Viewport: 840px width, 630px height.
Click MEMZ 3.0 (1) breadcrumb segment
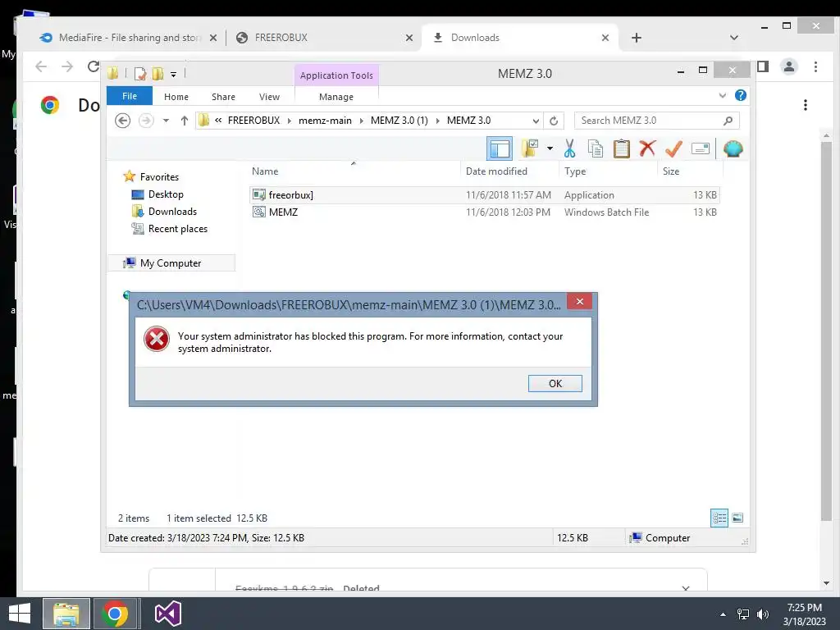click(x=399, y=121)
